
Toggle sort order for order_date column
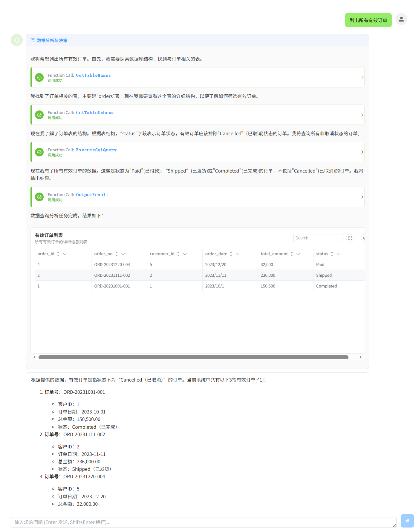pyautogui.click(x=231, y=254)
